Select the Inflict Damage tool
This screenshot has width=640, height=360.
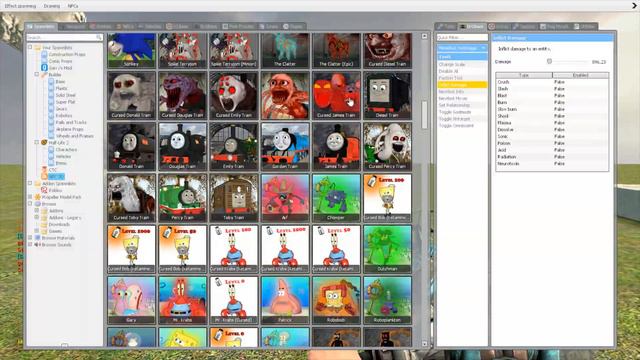pos(462,85)
